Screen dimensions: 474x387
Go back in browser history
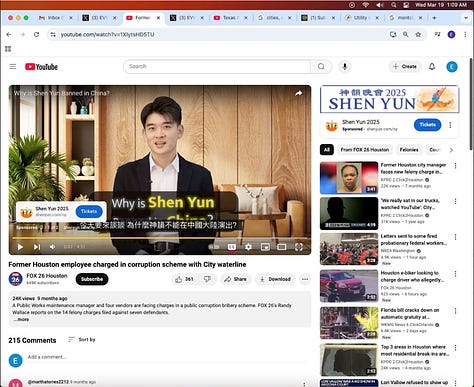(x=9, y=35)
